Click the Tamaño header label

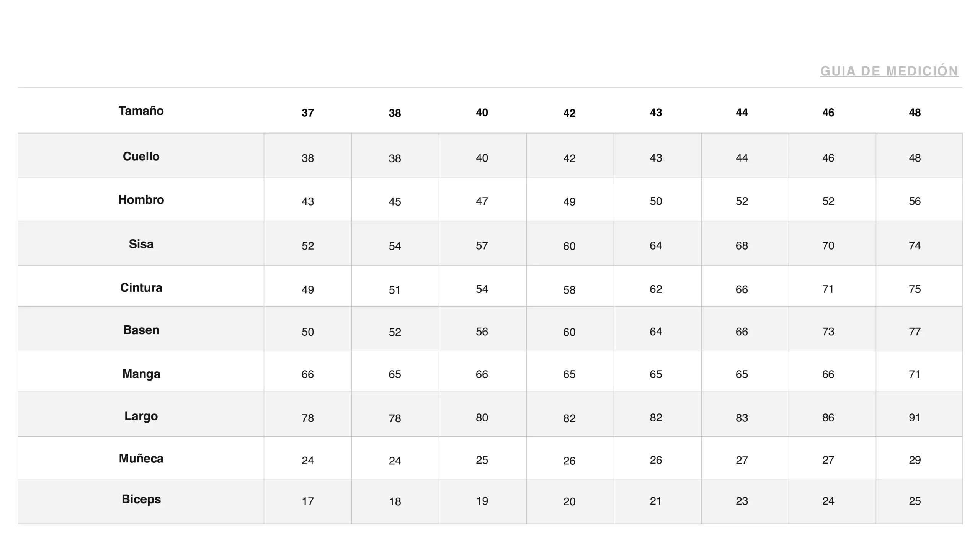tap(141, 111)
